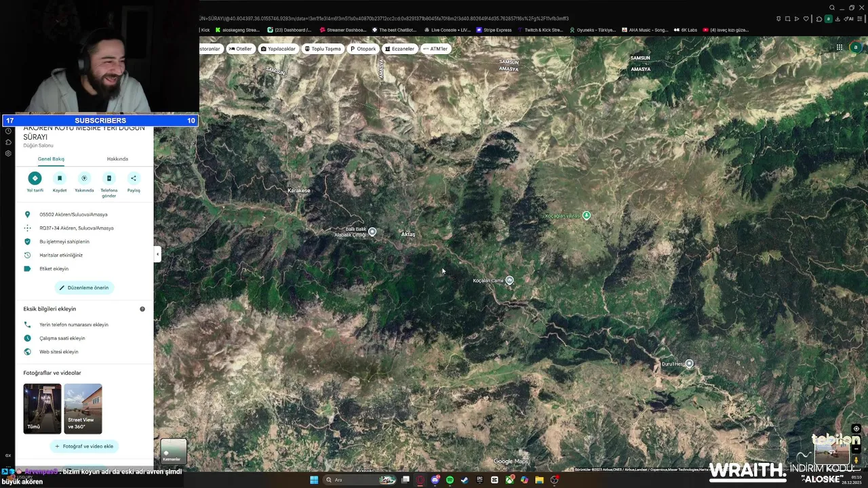Click the Balli Balık Alabalık Çiftliği map marker
868x488 pixels.
[372, 232]
